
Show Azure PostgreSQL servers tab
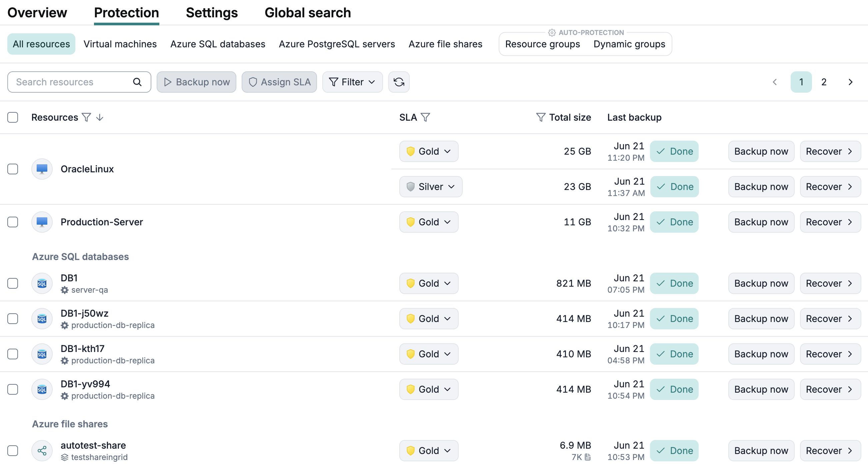coord(337,44)
